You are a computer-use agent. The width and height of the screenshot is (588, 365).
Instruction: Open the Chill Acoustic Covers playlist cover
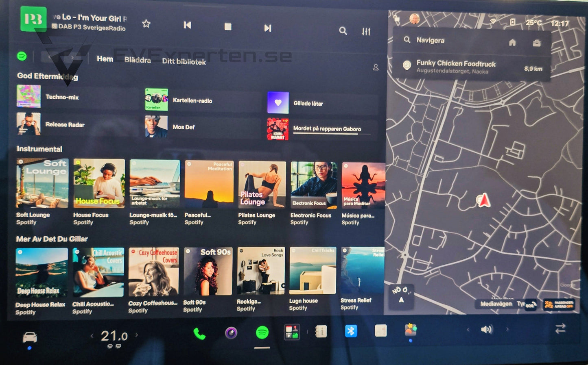pyautogui.click(x=98, y=272)
